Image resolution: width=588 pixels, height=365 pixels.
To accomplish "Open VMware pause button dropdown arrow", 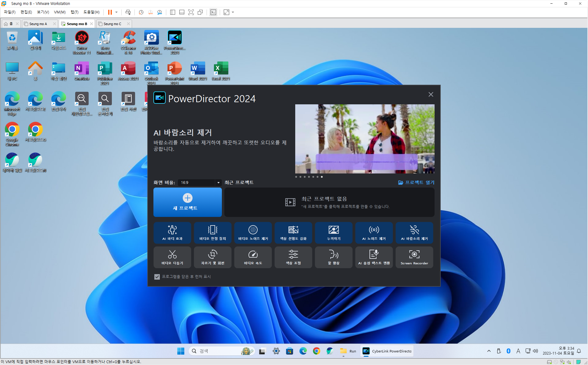I will pyautogui.click(x=116, y=12).
